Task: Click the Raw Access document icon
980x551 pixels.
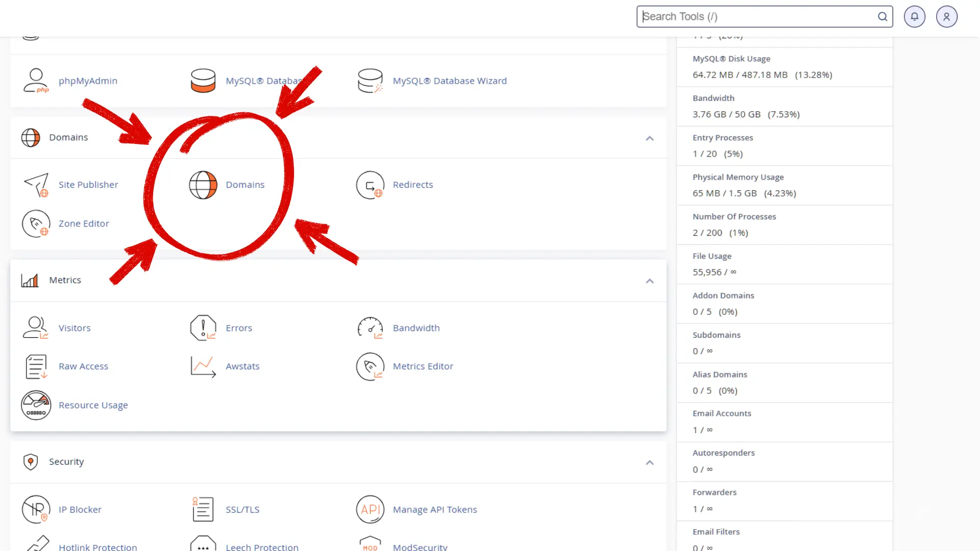Action: point(36,366)
